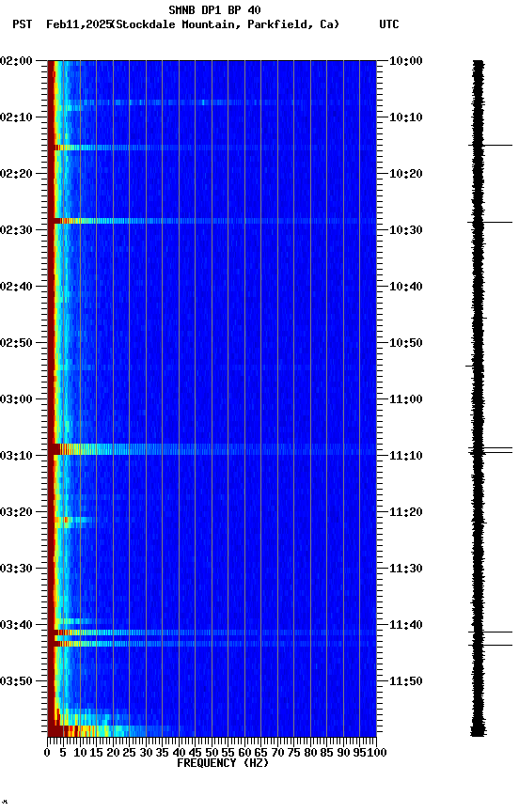Viewport: 519px width, 812px height.
Task: Click the "11:30" UTC time label
Action: (405, 569)
